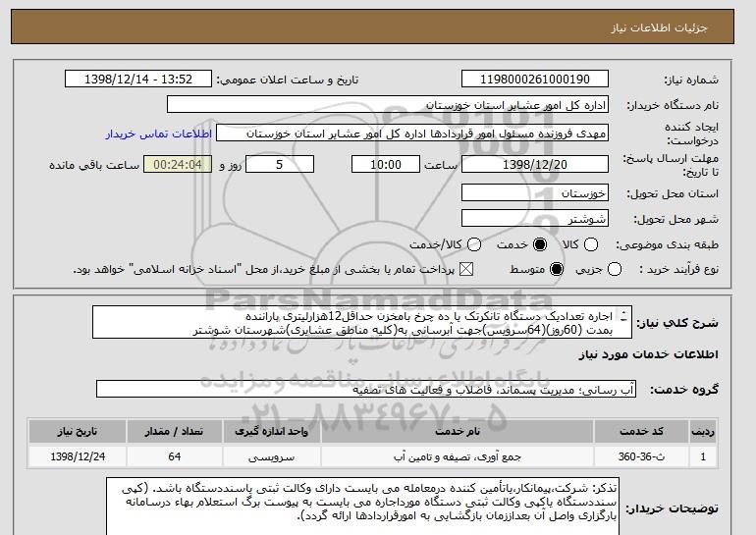Click the section title اطلاعات خدمات مورد نیاز
Viewport: 756px width, 535px height.
(x=648, y=354)
